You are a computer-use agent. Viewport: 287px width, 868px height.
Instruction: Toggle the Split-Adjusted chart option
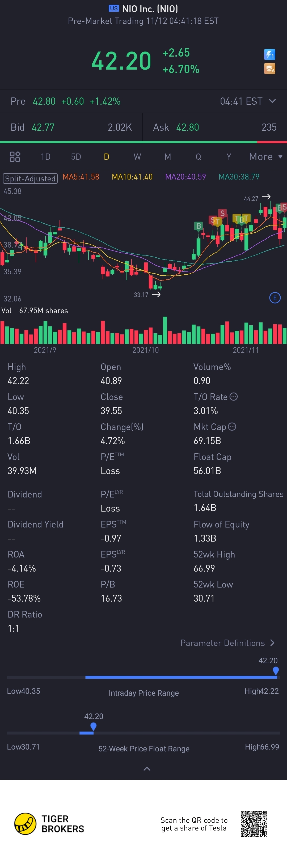pos(30,178)
